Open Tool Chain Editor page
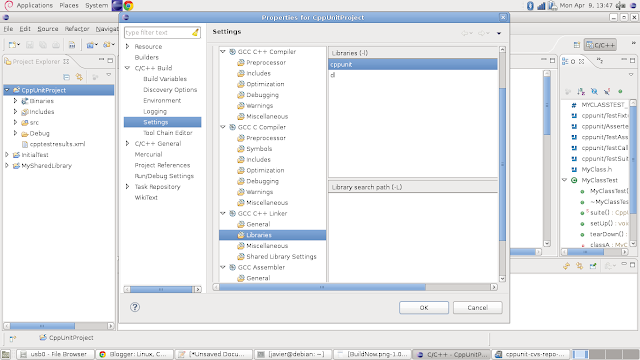 tap(167, 133)
